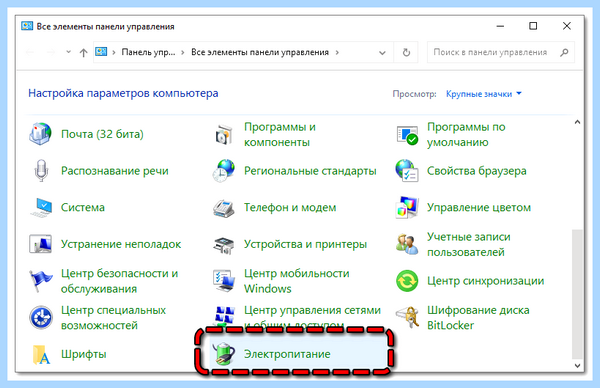This screenshot has width=600, height=388.
Task: Click the Распознавание речи microphone icon
Action: (41, 171)
